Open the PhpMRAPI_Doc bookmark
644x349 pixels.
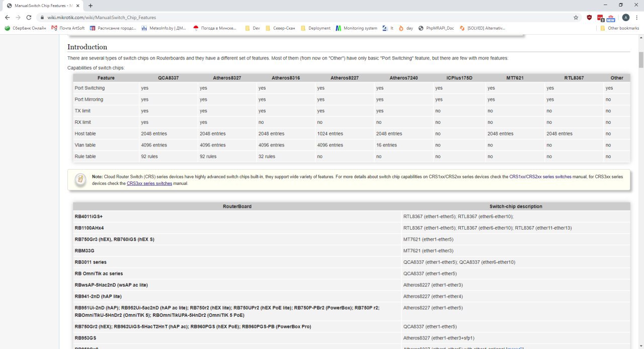click(436, 28)
